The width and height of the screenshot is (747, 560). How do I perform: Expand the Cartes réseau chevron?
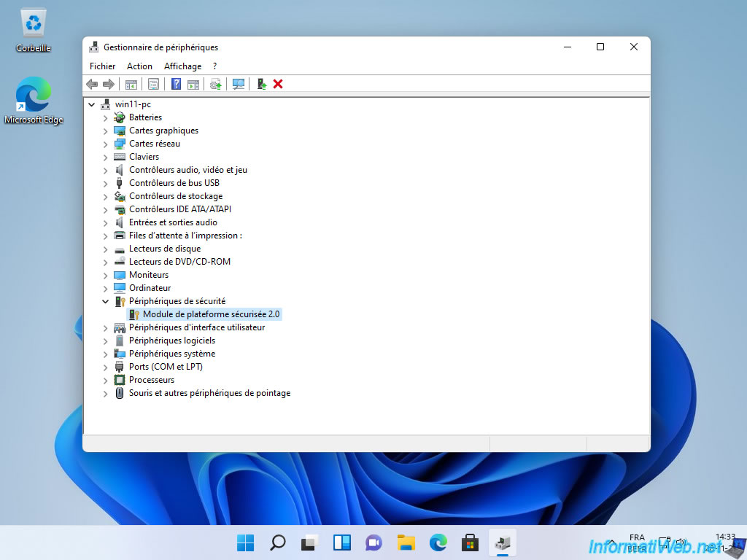tap(105, 144)
